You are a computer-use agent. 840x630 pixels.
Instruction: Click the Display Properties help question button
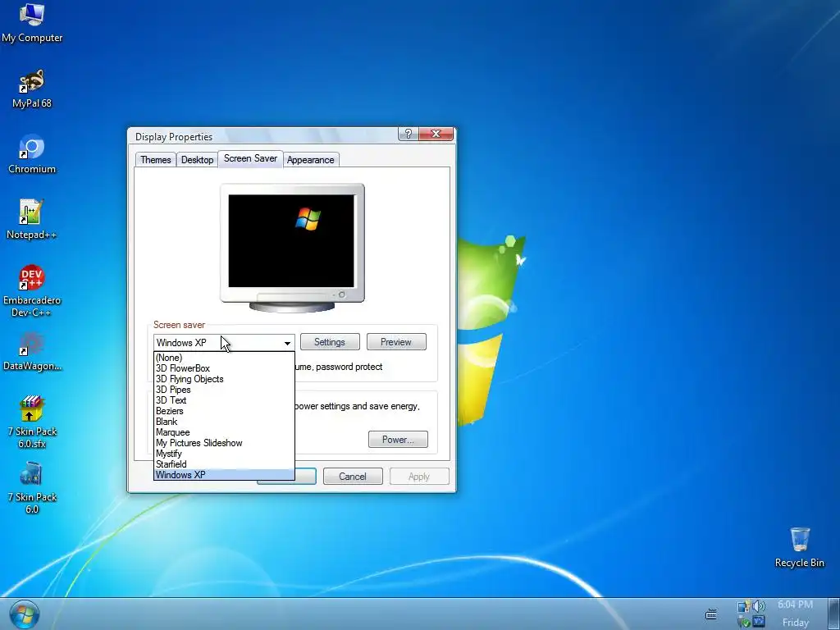(x=409, y=134)
